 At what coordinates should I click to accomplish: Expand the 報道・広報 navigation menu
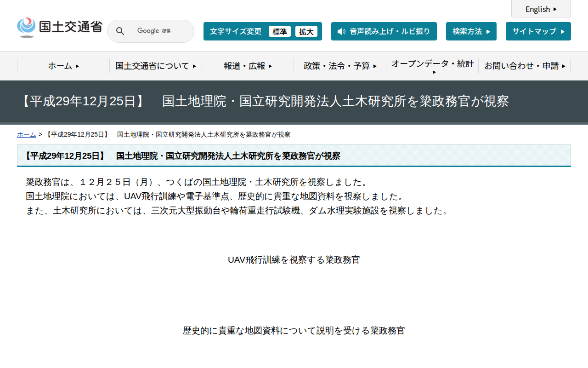pos(248,66)
